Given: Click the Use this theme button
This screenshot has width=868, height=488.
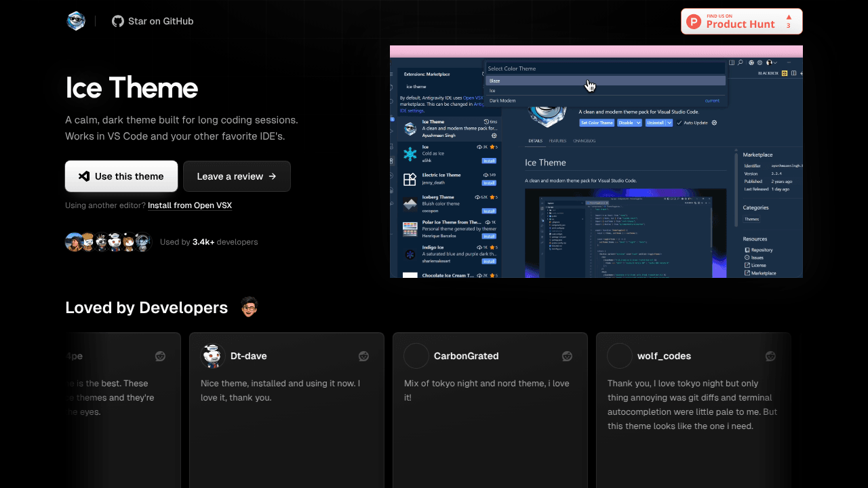Looking at the screenshot, I should 121,176.
